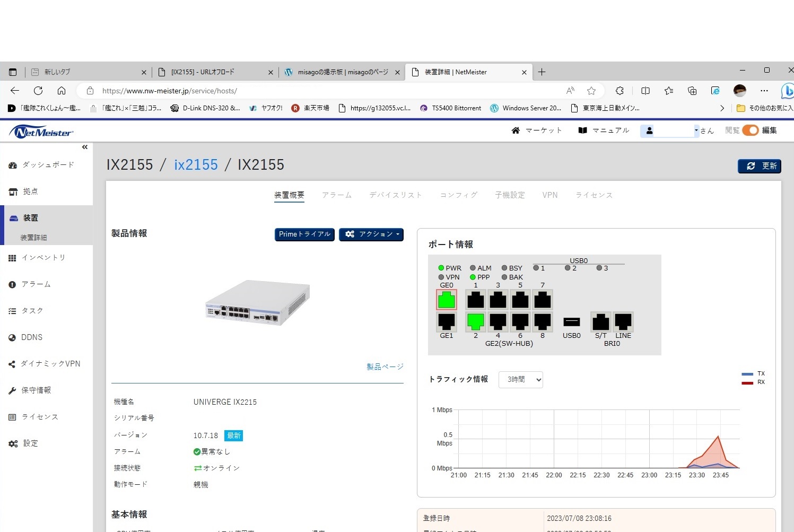794x532 pixels.
Task: Select the green port 2 icon
Action: pyautogui.click(x=476, y=321)
